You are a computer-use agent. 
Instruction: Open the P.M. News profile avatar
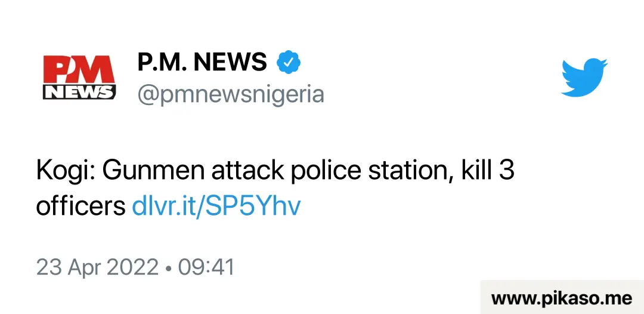[79, 77]
